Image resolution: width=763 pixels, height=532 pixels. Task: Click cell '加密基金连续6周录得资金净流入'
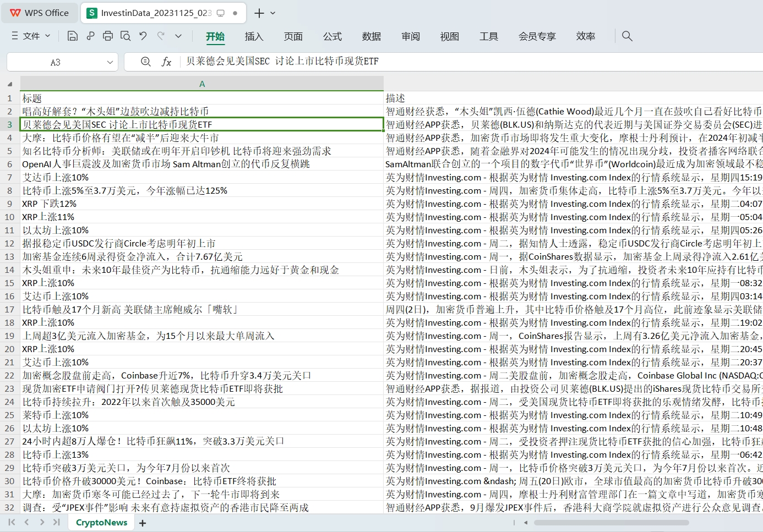[201, 256]
